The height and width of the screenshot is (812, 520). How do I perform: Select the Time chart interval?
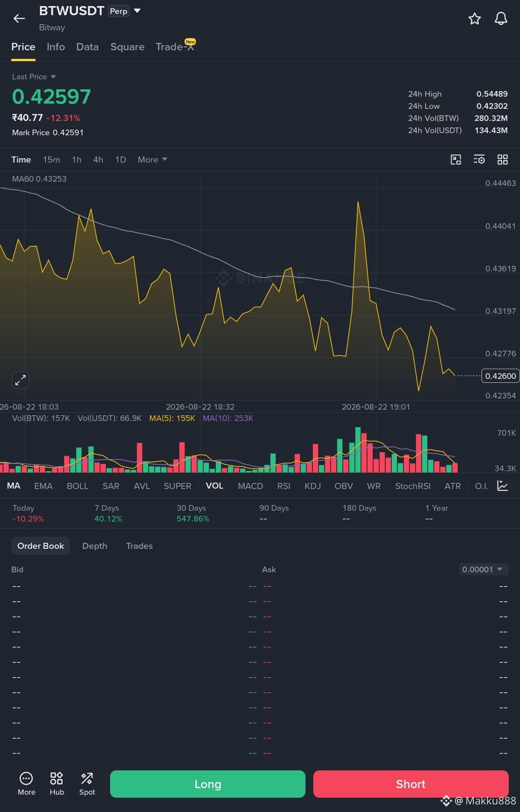(x=21, y=160)
